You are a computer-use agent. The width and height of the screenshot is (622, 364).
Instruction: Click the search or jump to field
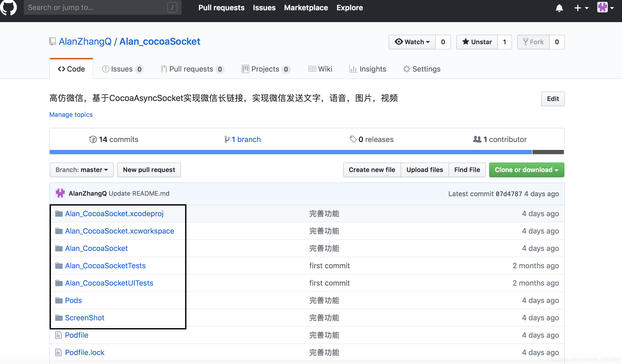tap(102, 7)
